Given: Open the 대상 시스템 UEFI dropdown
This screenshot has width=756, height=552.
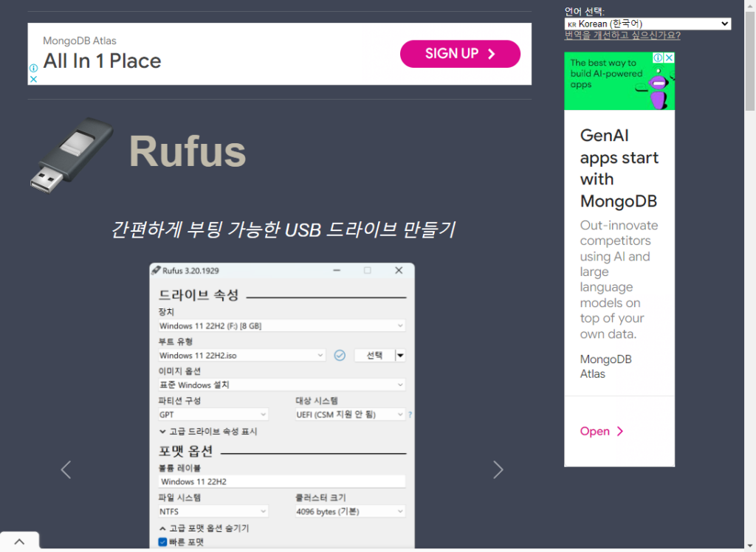Looking at the screenshot, I should (350, 414).
